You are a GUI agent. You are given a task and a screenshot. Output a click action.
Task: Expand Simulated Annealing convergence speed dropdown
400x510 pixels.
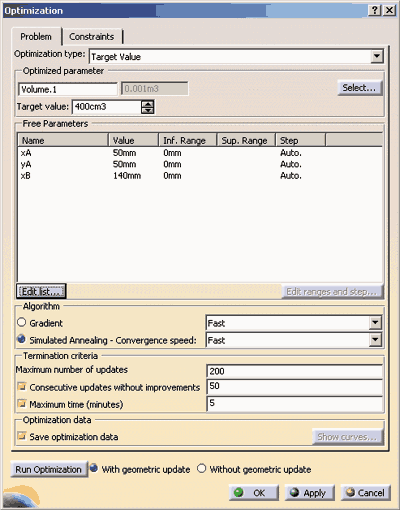point(375,340)
